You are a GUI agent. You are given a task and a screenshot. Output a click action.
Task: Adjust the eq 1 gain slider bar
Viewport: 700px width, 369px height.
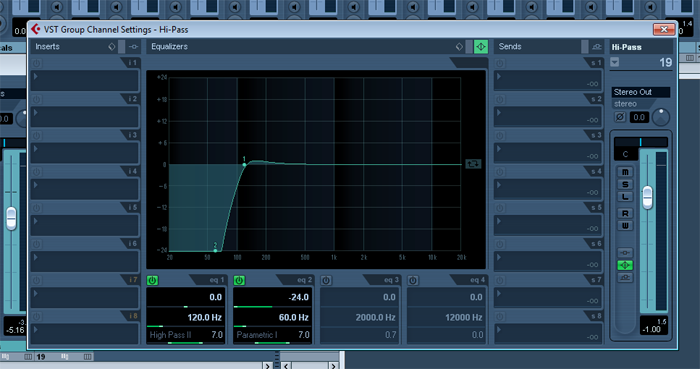coord(185,307)
